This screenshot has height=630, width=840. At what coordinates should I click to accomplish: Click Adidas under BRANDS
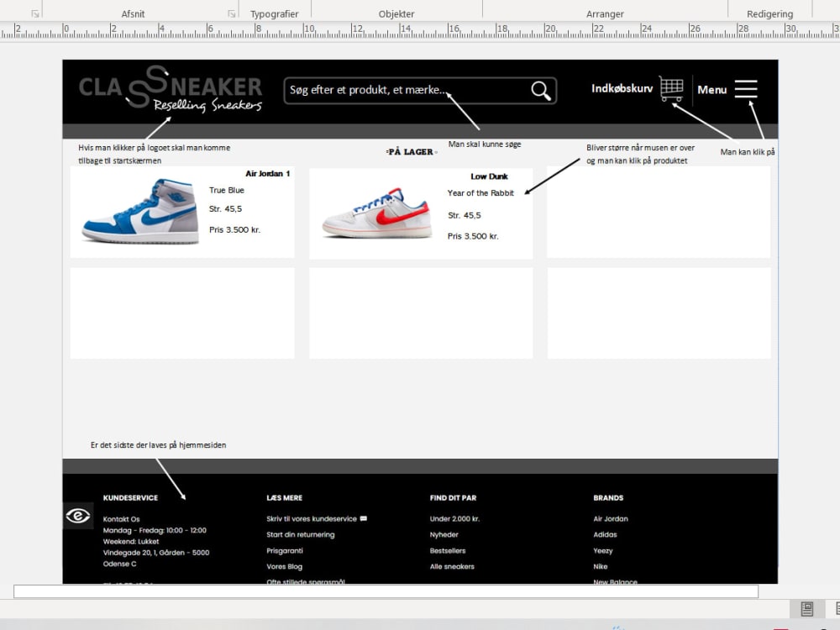[605, 534]
